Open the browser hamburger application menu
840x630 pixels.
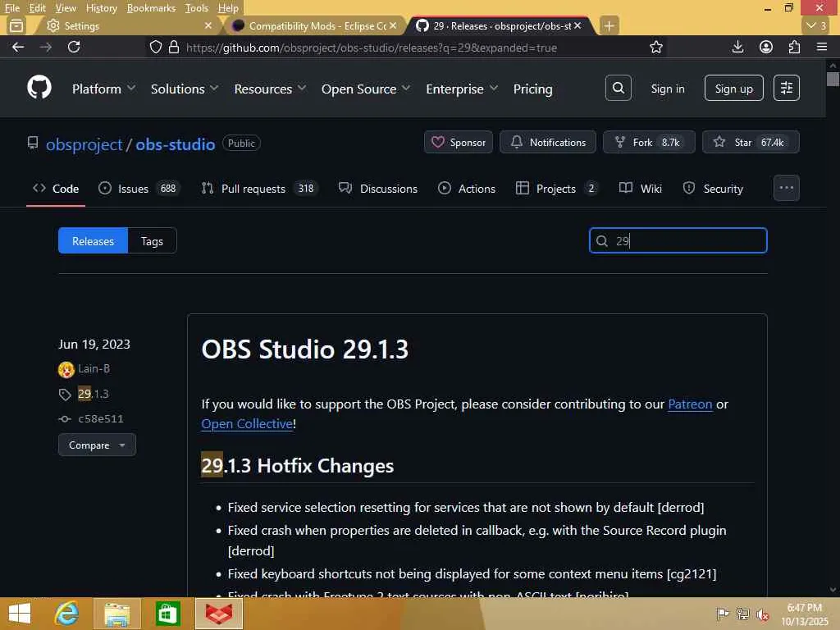pos(822,47)
